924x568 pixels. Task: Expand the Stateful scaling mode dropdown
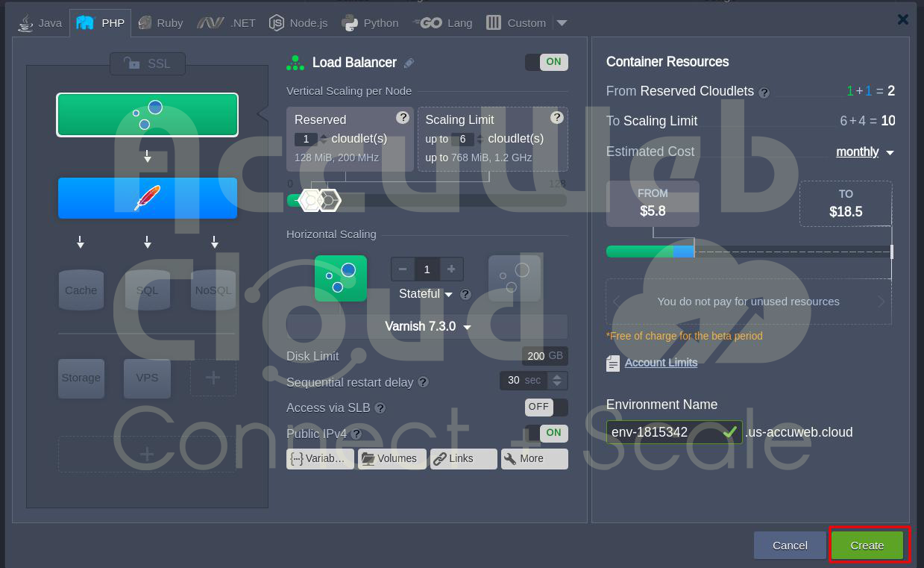pos(426,294)
